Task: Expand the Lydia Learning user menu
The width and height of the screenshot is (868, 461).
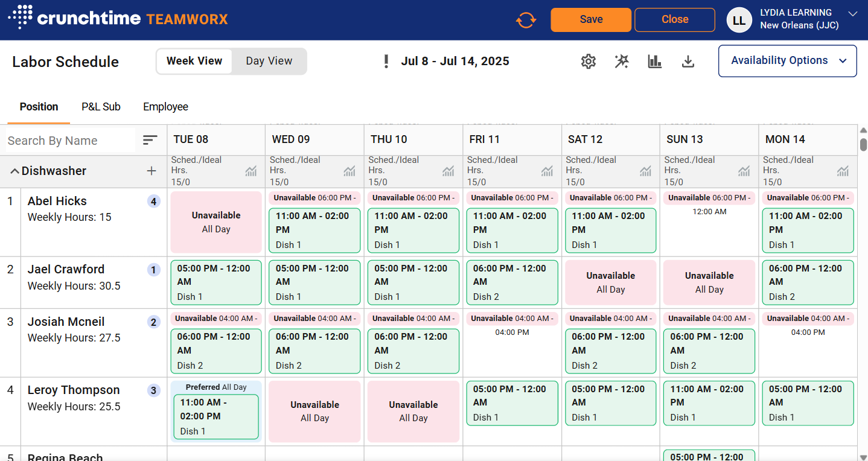Action: coord(852,14)
